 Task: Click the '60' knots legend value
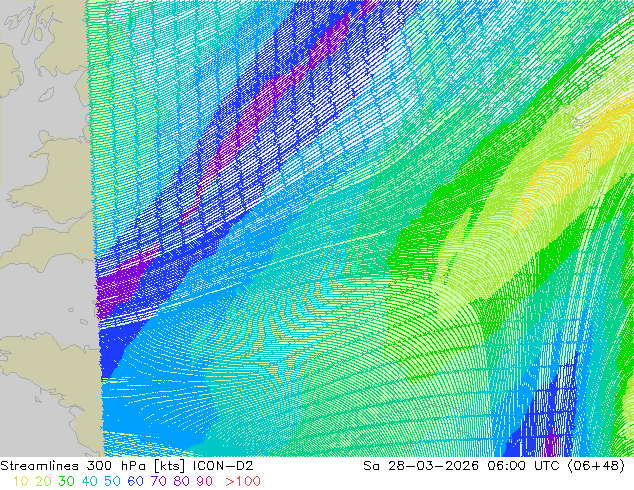(135, 482)
